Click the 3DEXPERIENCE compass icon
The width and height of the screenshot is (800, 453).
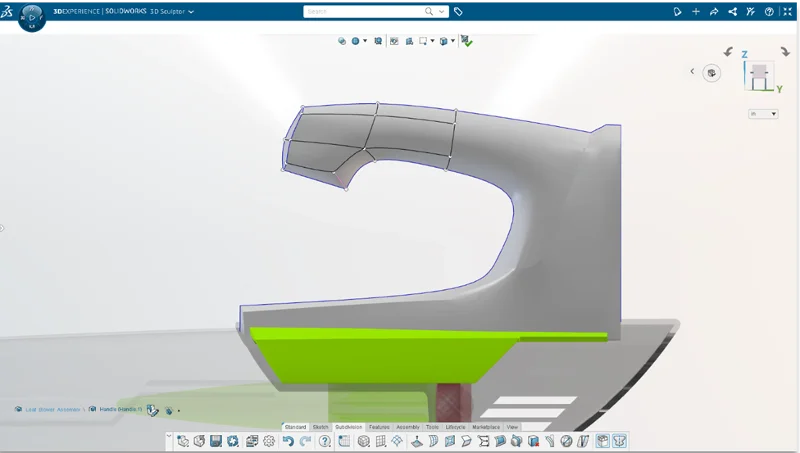click(x=31, y=16)
